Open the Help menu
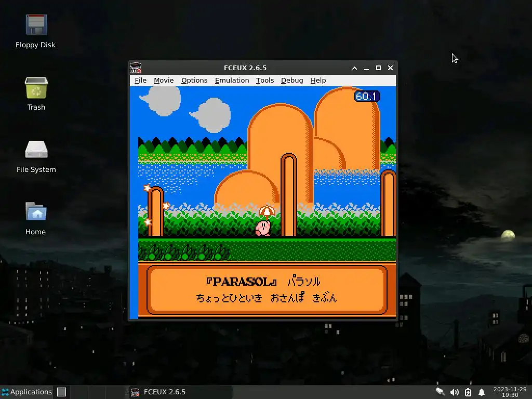The image size is (532, 399). point(318,81)
